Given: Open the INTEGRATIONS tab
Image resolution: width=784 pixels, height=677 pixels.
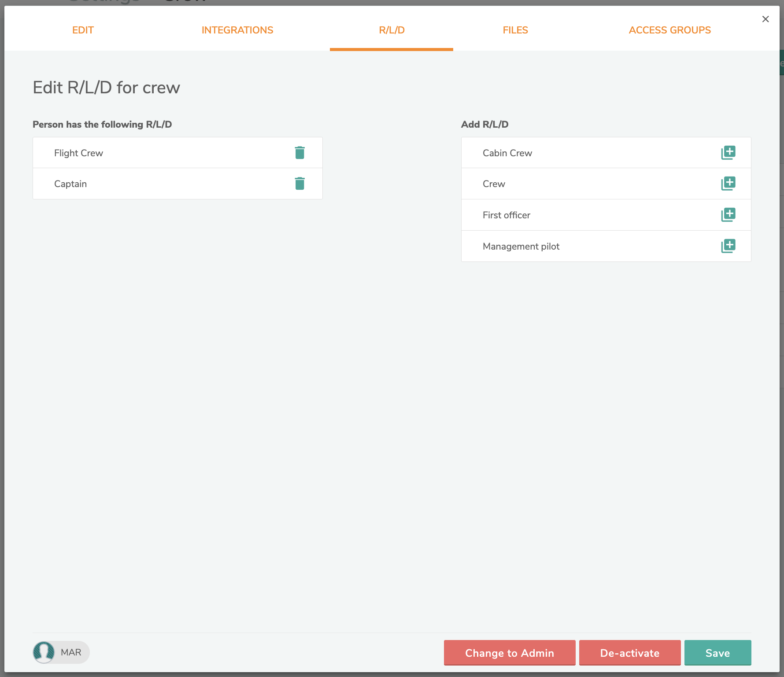Looking at the screenshot, I should coord(237,30).
